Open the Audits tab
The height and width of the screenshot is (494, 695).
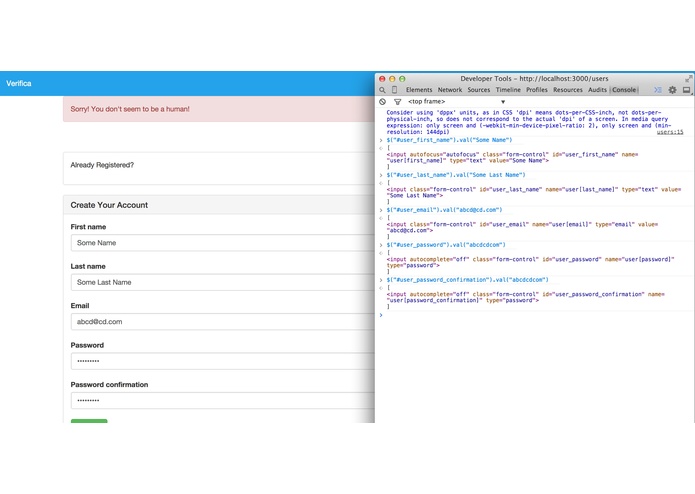[597, 90]
